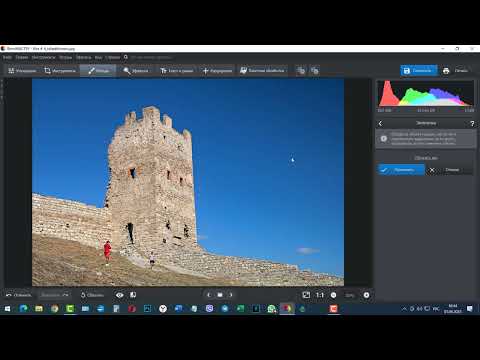This screenshot has width=480, height=360.
Task: Zoom out with the minus circle button
Action: 333,295
